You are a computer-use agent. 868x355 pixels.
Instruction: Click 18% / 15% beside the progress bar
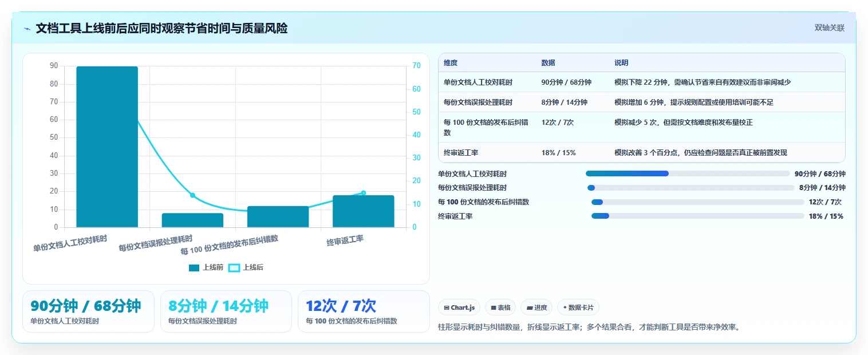826,216
